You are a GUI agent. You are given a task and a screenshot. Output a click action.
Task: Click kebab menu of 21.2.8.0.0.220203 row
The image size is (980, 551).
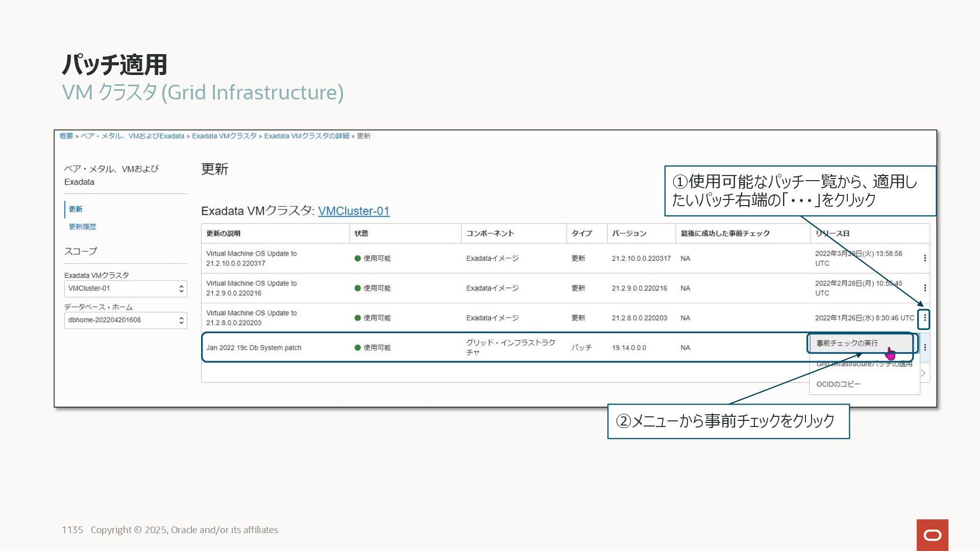tap(924, 318)
